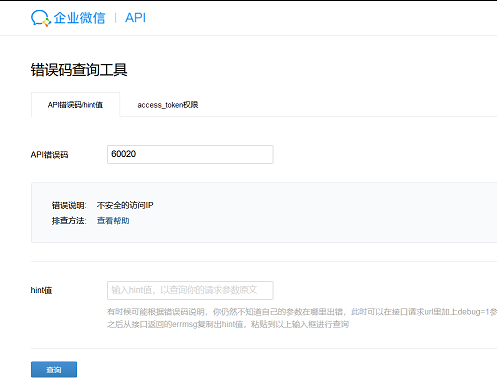Click the 错误码查询工具 page heading

[x=79, y=70]
